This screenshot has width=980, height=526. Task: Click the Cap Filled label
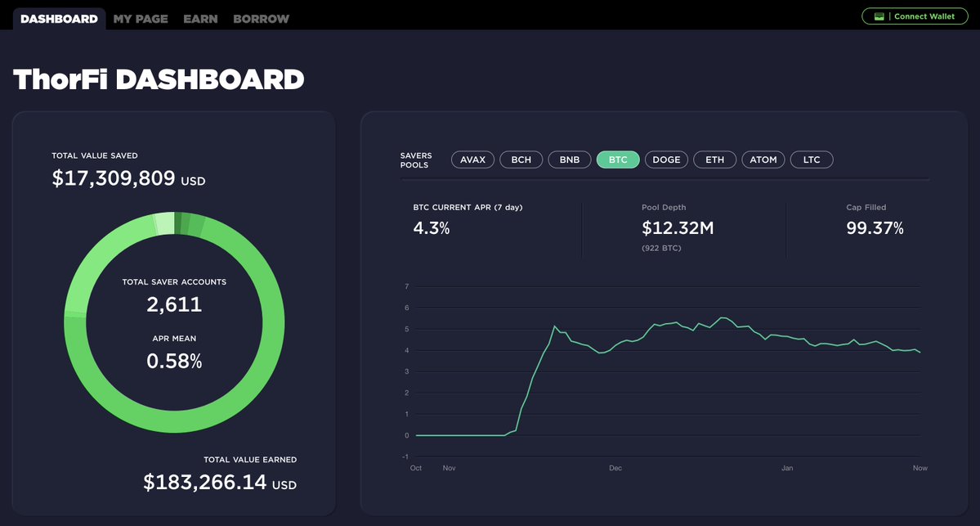[866, 207]
